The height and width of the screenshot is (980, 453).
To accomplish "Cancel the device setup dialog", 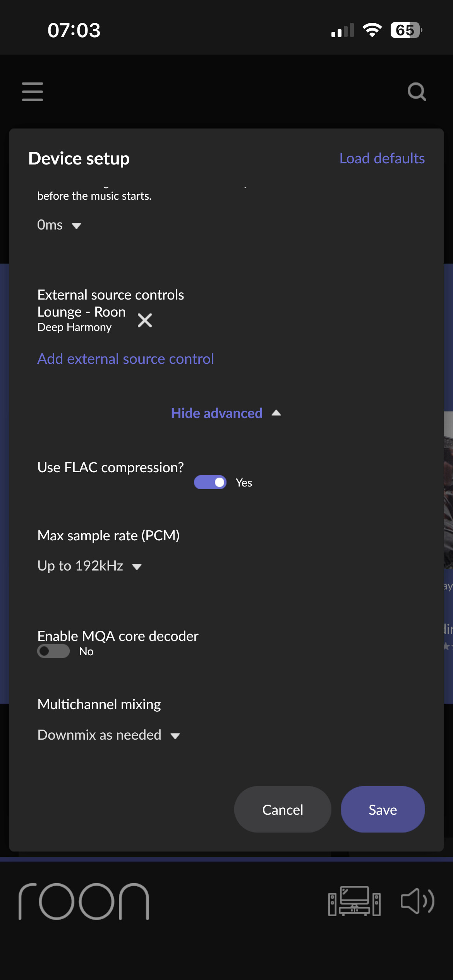I will tap(283, 810).
